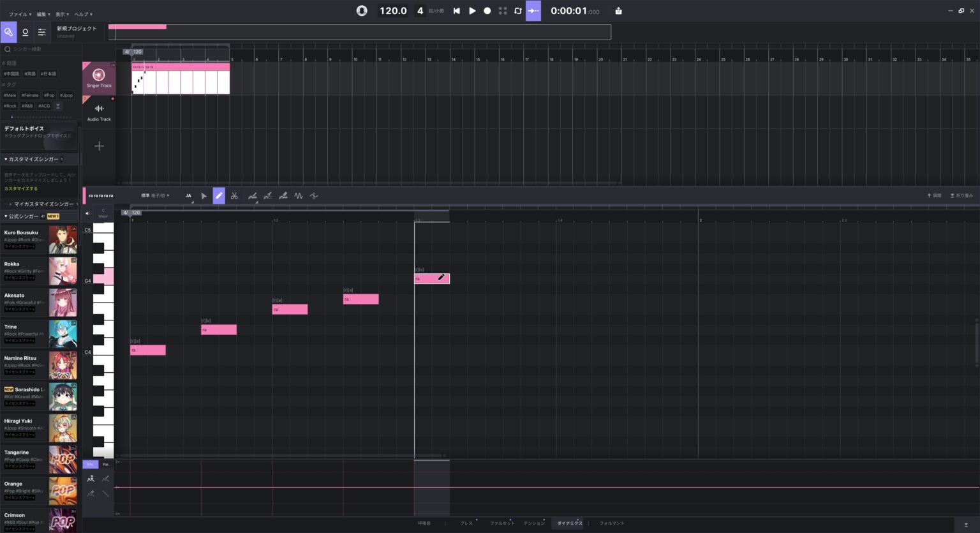This screenshot has width=980, height=533.
Task: Choose the pointer selection tool
Action: point(204,196)
